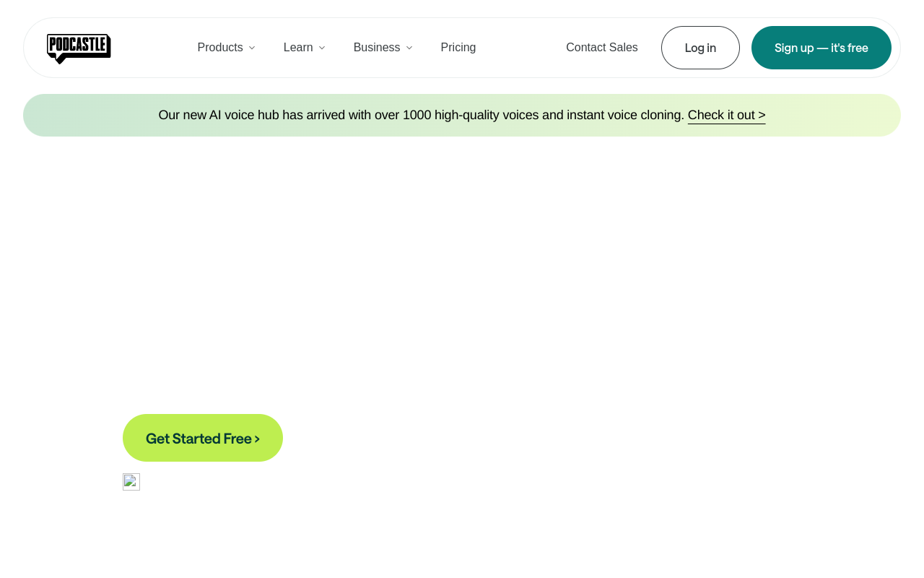Click empty navbar space between Pricing and Contact Sales

(520, 48)
